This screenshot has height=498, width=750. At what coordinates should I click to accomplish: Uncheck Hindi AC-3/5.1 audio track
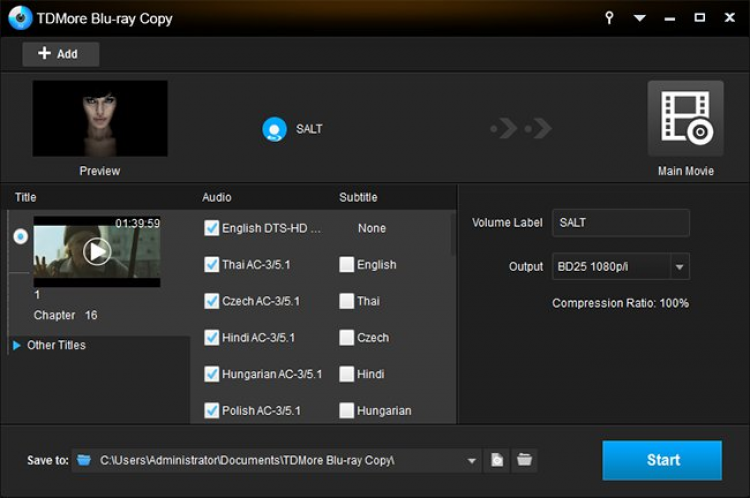[x=211, y=337]
